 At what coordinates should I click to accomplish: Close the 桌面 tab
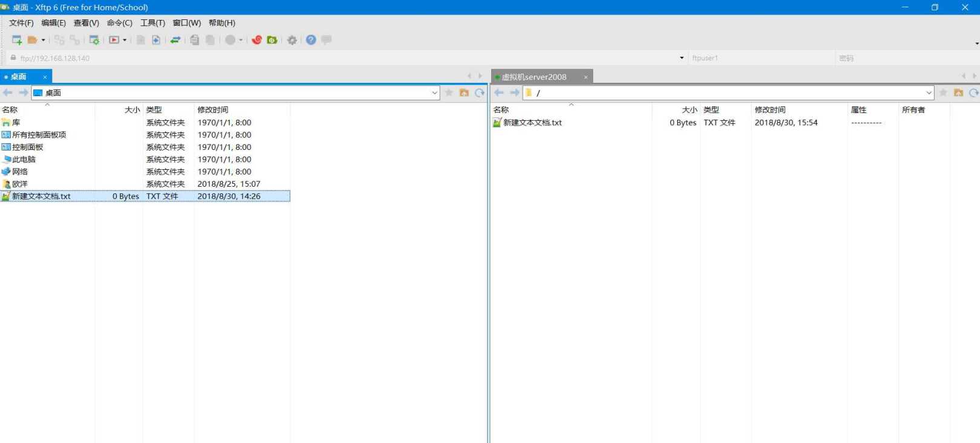pyautogui.click(x=45, y=77)
